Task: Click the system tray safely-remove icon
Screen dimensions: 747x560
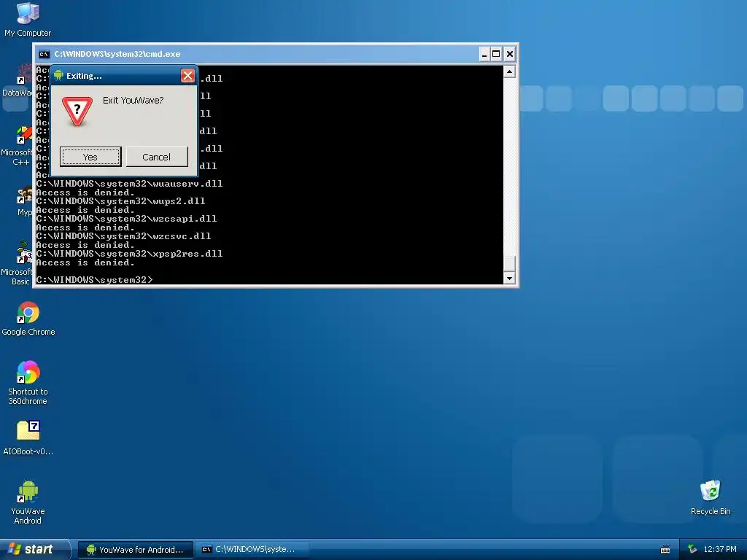Action: (692, 549)
